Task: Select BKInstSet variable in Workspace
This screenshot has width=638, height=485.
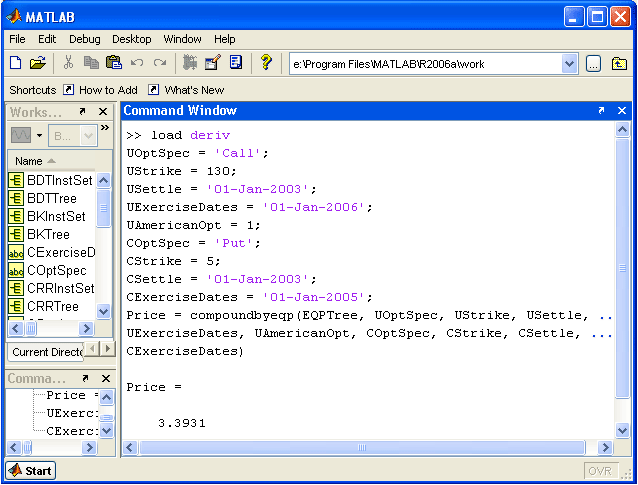Action: (51, 216)
